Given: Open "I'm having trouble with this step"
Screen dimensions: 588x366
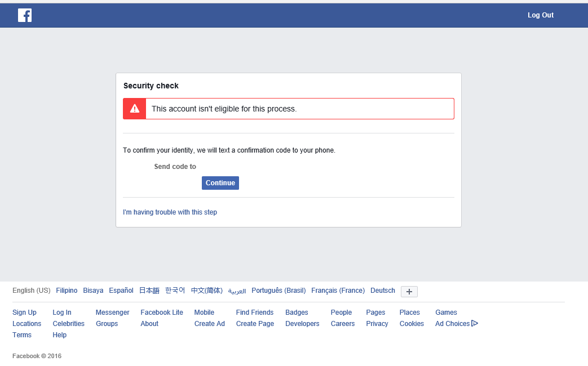Looking at the screenshot, I should point(170,212).
